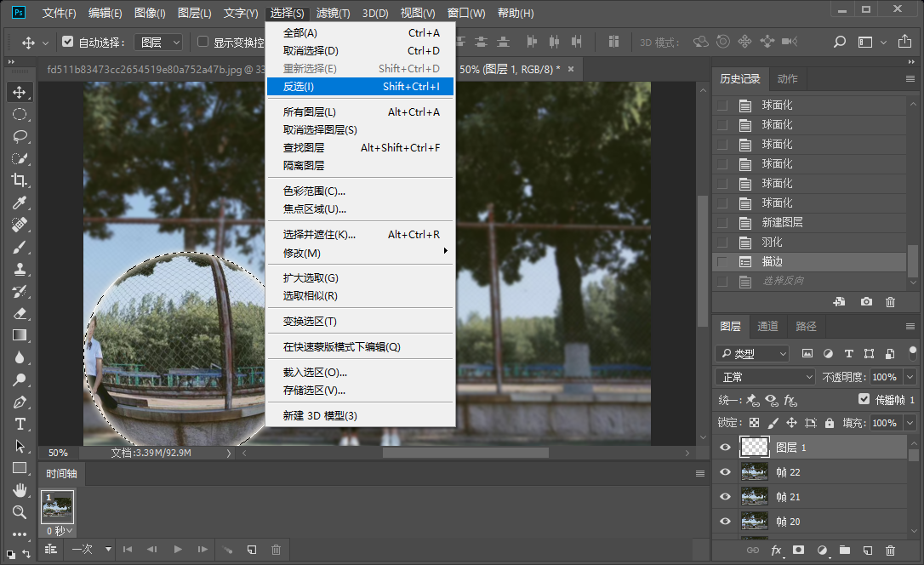Toggle history brush source for 描边 state

(x=722, y=262)
